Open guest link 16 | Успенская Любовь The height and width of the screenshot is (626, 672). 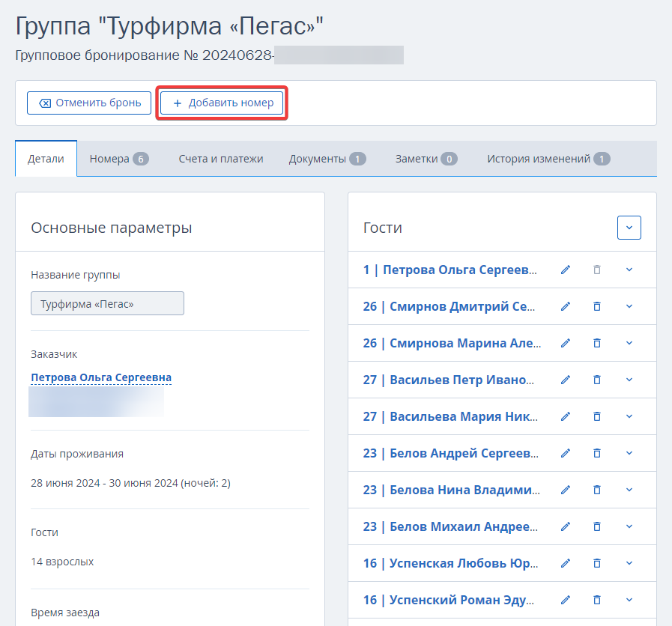pyautogui.click(x=450, y=563)
